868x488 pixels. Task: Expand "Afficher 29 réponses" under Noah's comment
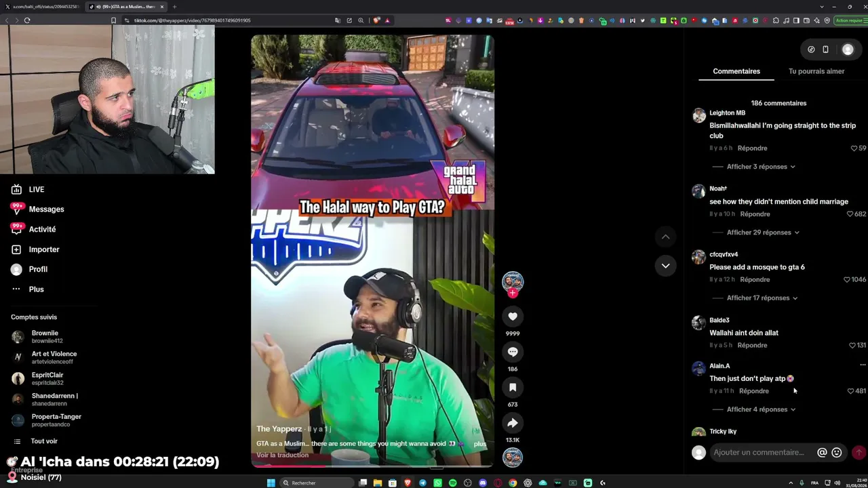[763, 232]
